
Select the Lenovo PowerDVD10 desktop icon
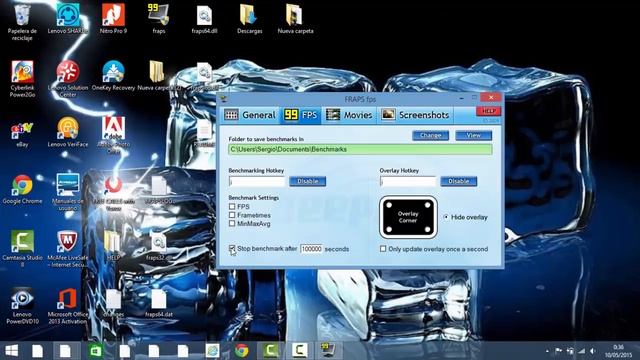coord(22,305)
